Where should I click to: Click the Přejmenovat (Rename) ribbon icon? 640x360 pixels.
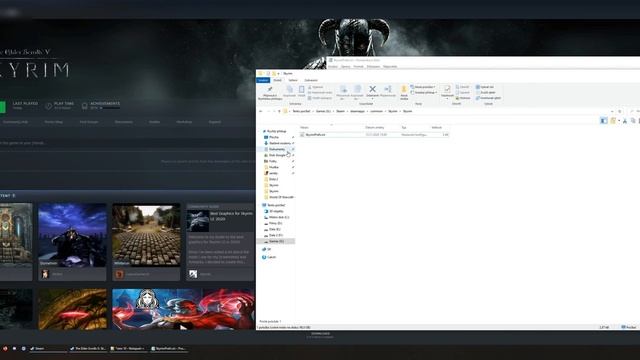pos(388,91)
